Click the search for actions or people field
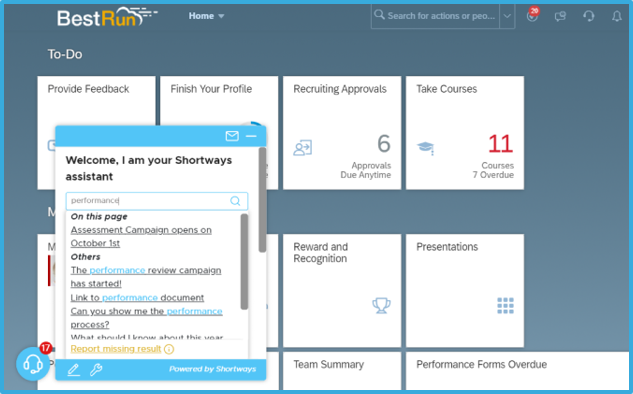The image size is (633, 394). 435,16
